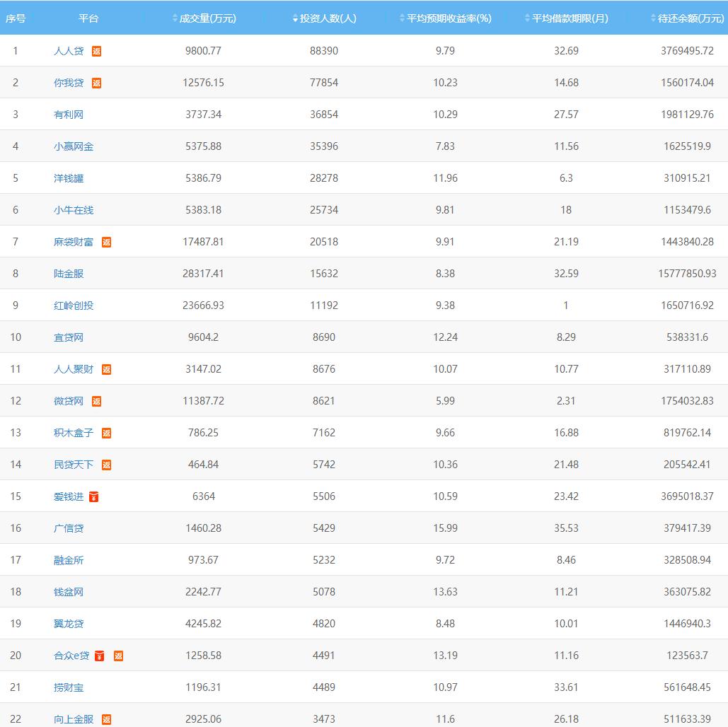Viewport: 728px width, 727px height.
Task: Open the 有利网 platform link
Action: pos(69,114)
